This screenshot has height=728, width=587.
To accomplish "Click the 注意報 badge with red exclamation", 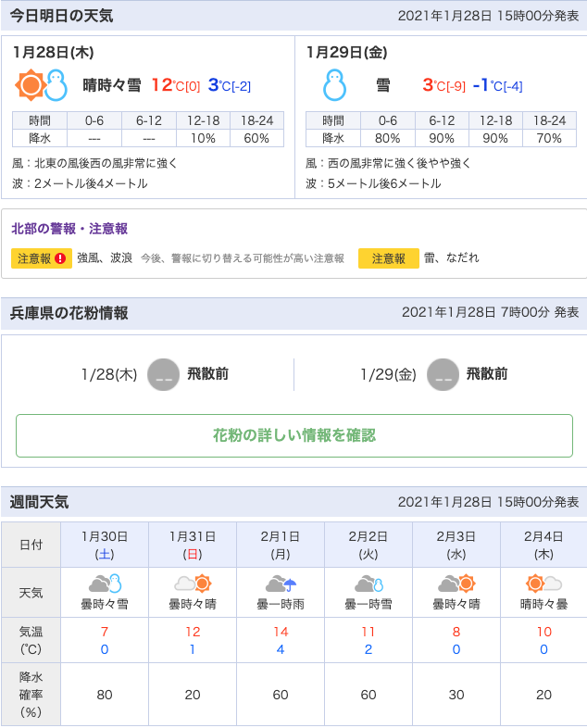I will coord(42,258).
